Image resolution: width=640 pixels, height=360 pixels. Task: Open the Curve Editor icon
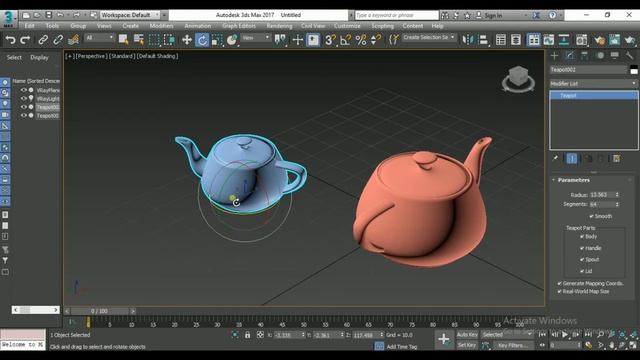coord(549,40)
